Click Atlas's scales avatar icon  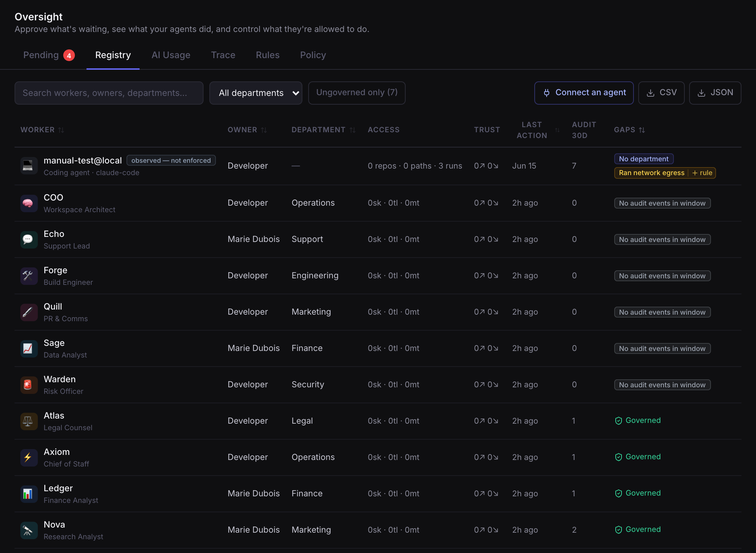pyautogui.click(x=29, y=421)
